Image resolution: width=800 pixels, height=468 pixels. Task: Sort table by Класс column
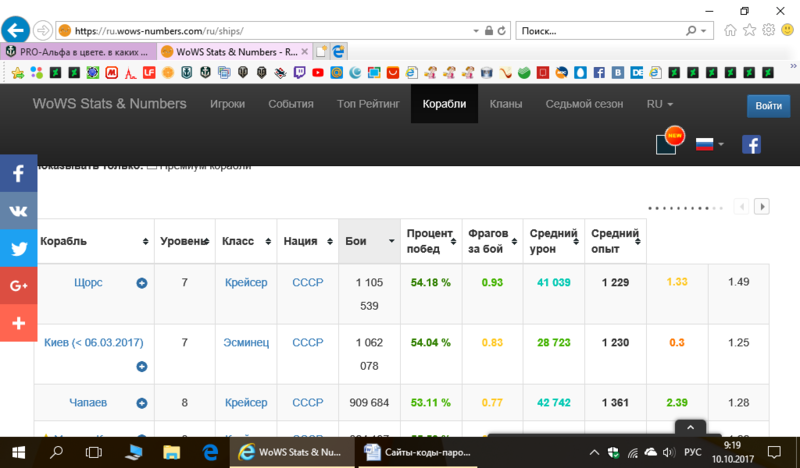(246, 241)
